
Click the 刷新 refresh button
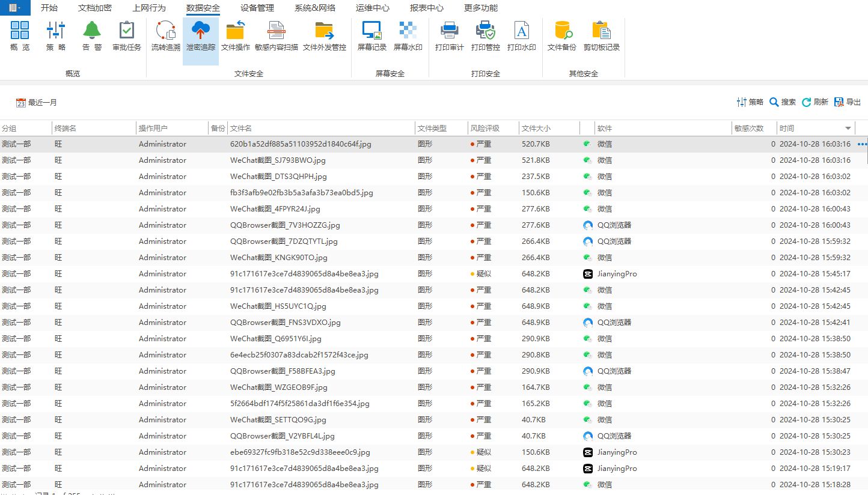(815, 102)
